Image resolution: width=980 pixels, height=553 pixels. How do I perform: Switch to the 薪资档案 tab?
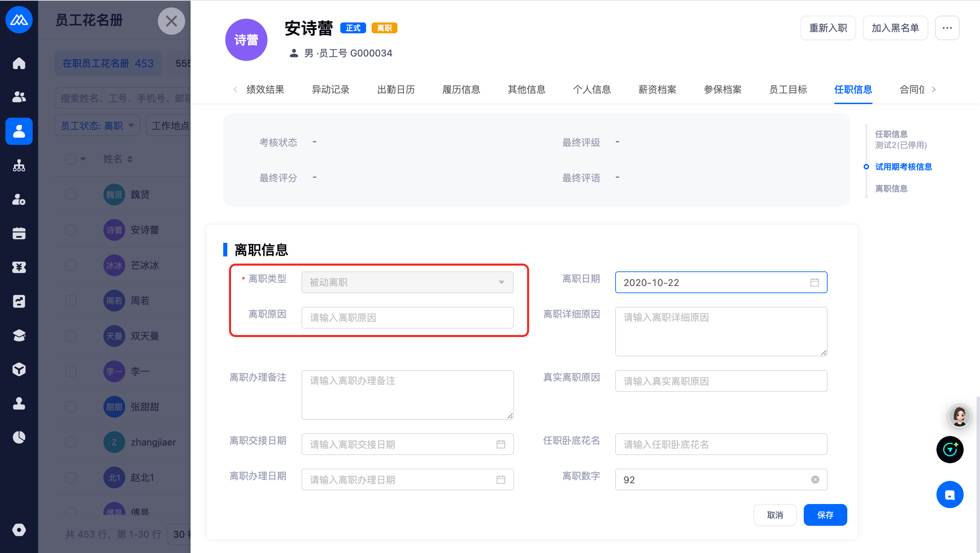pos(657,90)
